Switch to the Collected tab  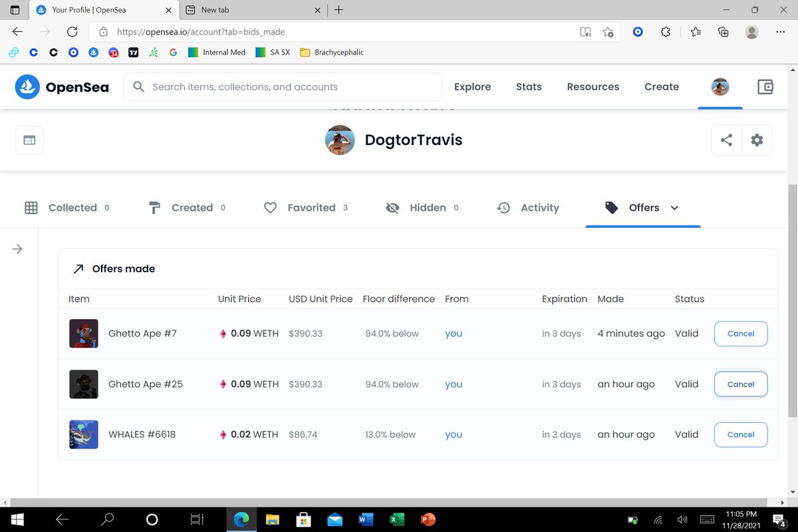point(66,207)
